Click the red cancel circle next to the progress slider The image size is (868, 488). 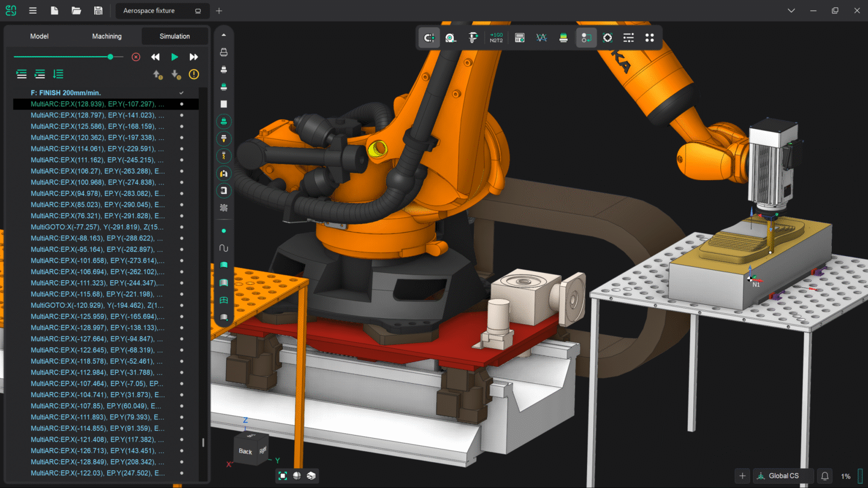coord(135,56)
